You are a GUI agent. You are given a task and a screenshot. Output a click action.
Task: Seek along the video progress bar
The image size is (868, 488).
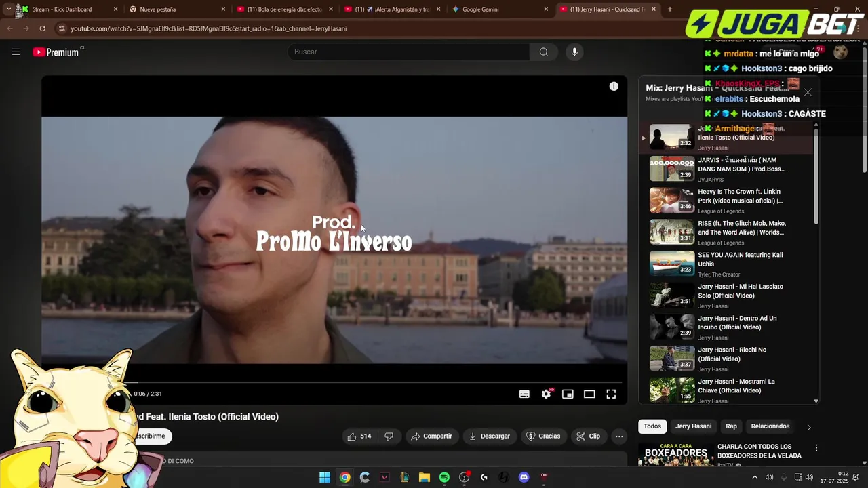(x=334, y=382)
